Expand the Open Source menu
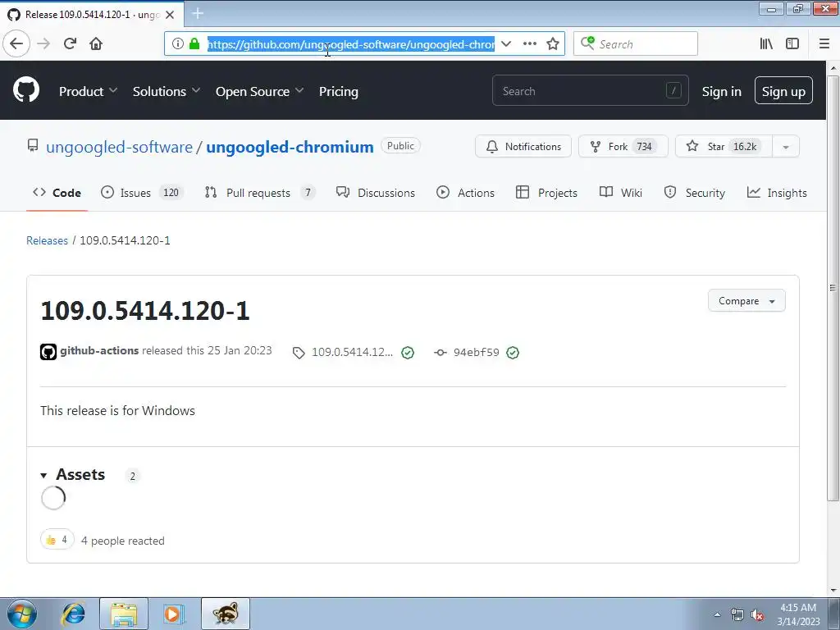The image size is (840, 630). point(259,92)
